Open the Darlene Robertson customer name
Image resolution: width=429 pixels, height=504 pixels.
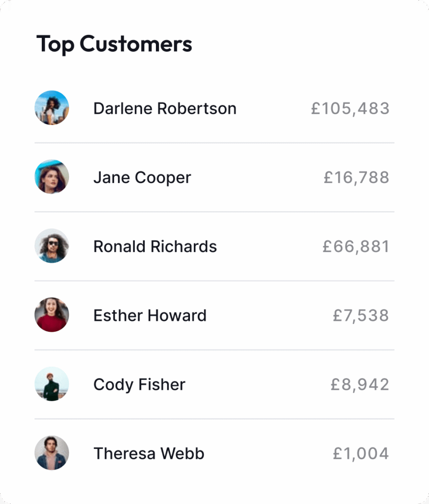[165, 108]
